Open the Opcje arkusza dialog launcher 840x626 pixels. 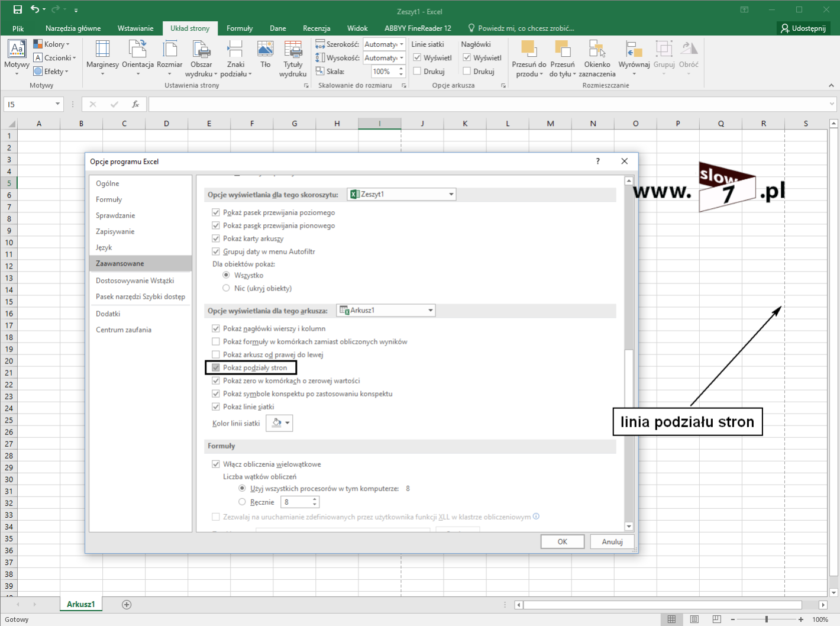(x=503, y=86)
